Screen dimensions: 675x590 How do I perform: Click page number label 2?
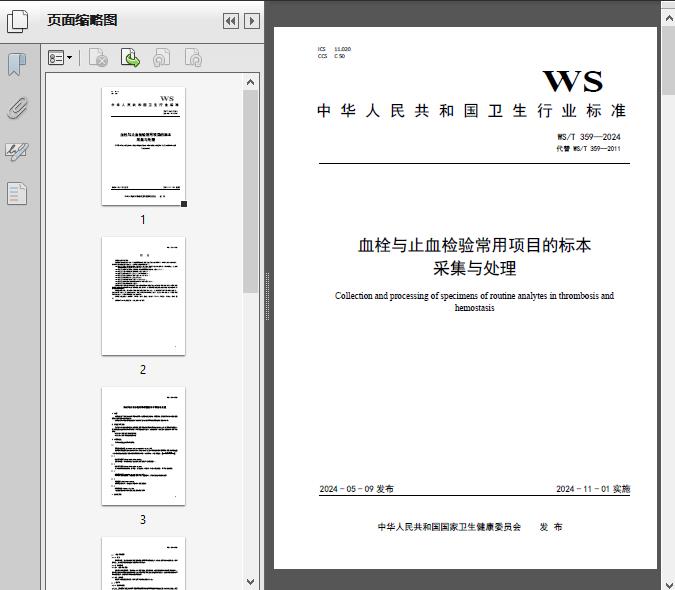click(x=143, y=370)
